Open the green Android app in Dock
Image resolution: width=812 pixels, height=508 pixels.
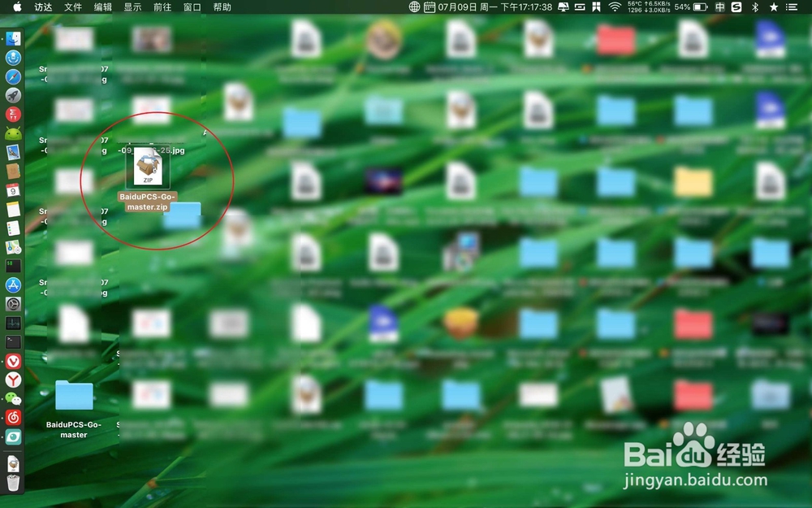click(13, 134)
